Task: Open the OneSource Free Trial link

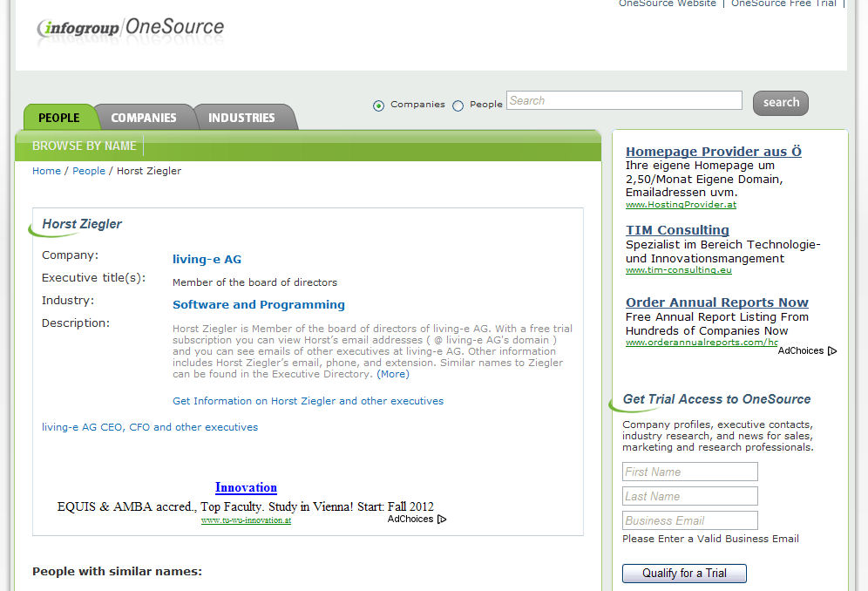Action: (783, 3)
